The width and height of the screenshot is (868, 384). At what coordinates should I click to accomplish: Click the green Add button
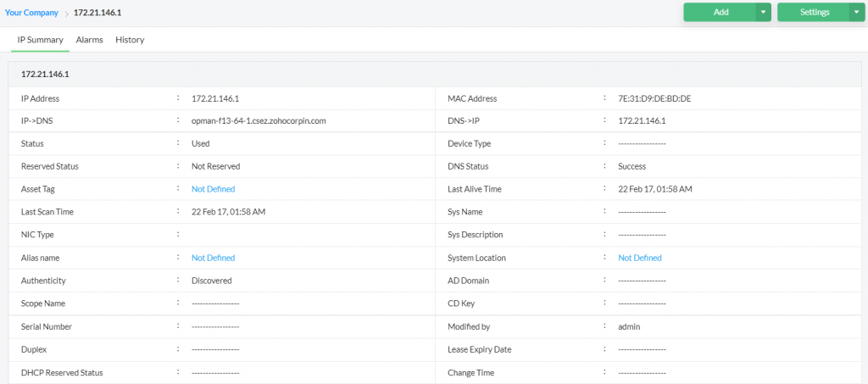point(721,12)
